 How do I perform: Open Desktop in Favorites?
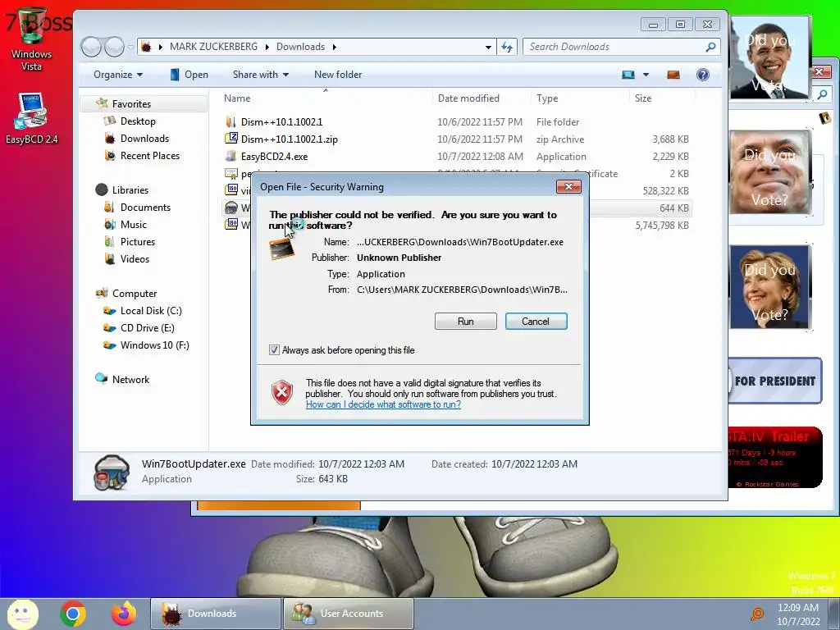coord(138,121)
